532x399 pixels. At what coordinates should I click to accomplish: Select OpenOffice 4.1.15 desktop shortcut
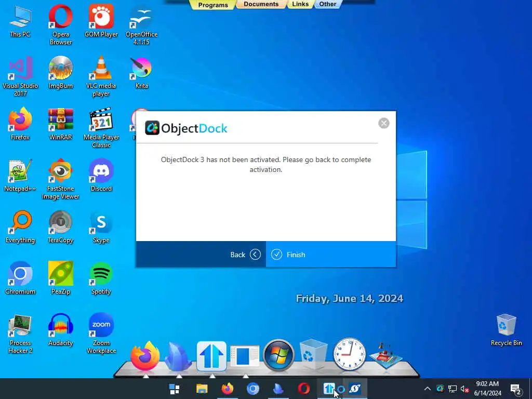tap(141, 24)
